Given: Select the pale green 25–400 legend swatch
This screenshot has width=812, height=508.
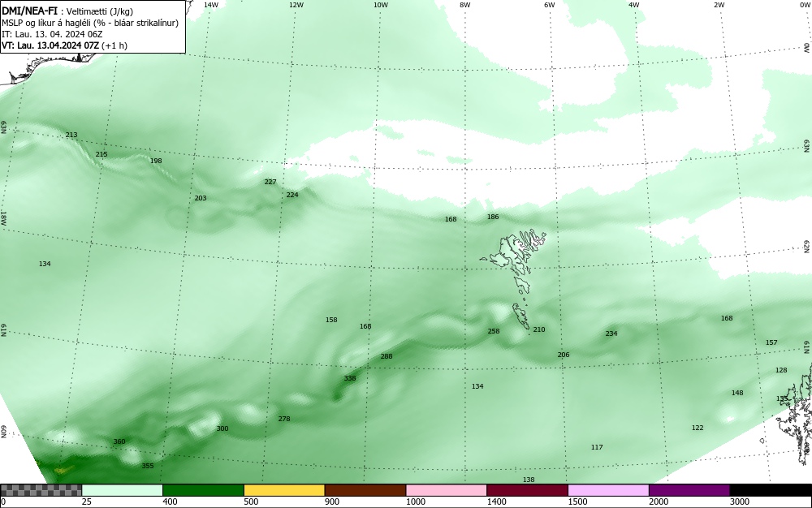Looking at the screenshot, I should pyautogui.click(x=123, y=490).
